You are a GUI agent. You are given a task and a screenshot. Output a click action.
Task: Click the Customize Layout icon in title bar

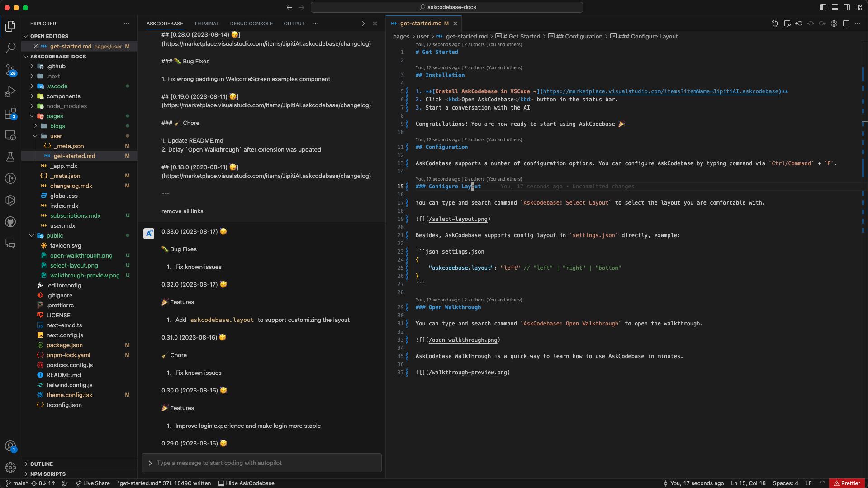pos(859,7)
